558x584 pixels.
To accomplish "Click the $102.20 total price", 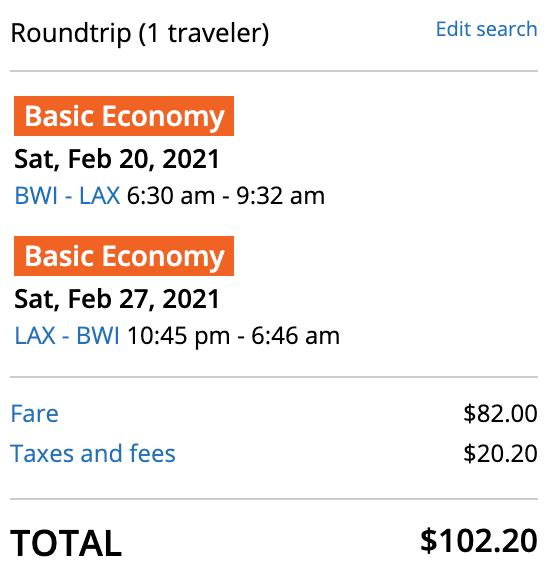I will click(479, 541).
